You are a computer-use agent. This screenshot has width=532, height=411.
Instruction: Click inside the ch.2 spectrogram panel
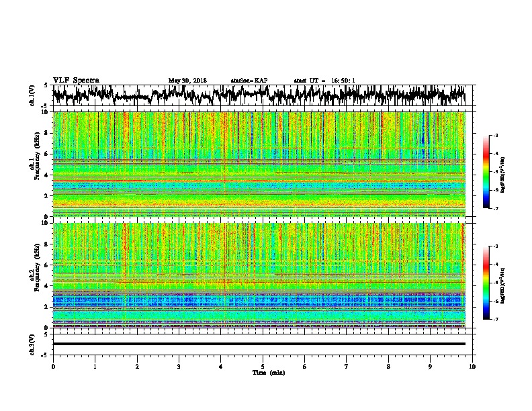point(259,275)
